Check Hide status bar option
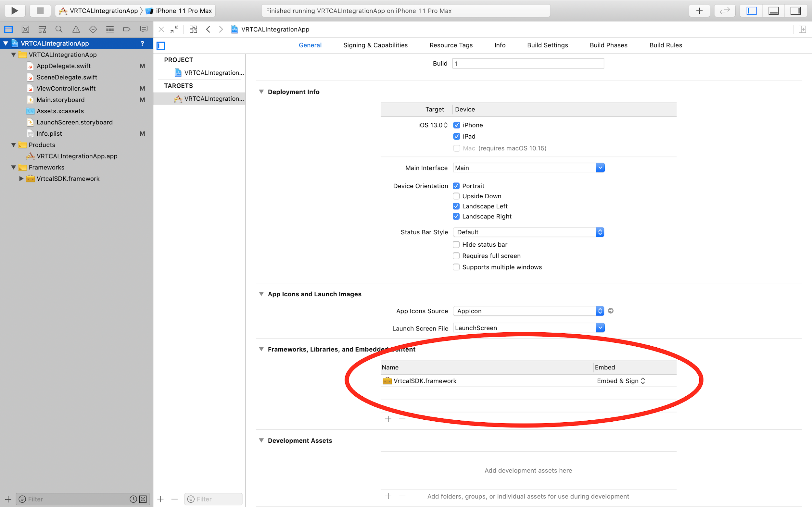The image size is (812, 507). (456, 244)
